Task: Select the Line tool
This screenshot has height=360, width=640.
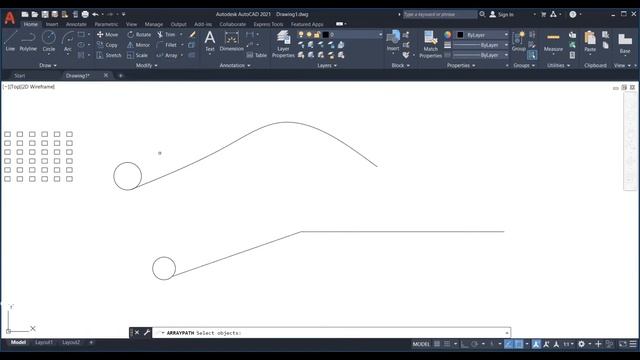Action: pyautogui.click(x=10, y=41)
